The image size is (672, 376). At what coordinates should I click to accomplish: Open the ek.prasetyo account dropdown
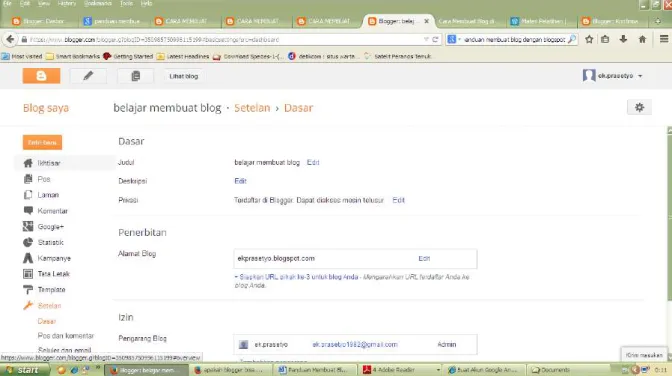point(613,76)
